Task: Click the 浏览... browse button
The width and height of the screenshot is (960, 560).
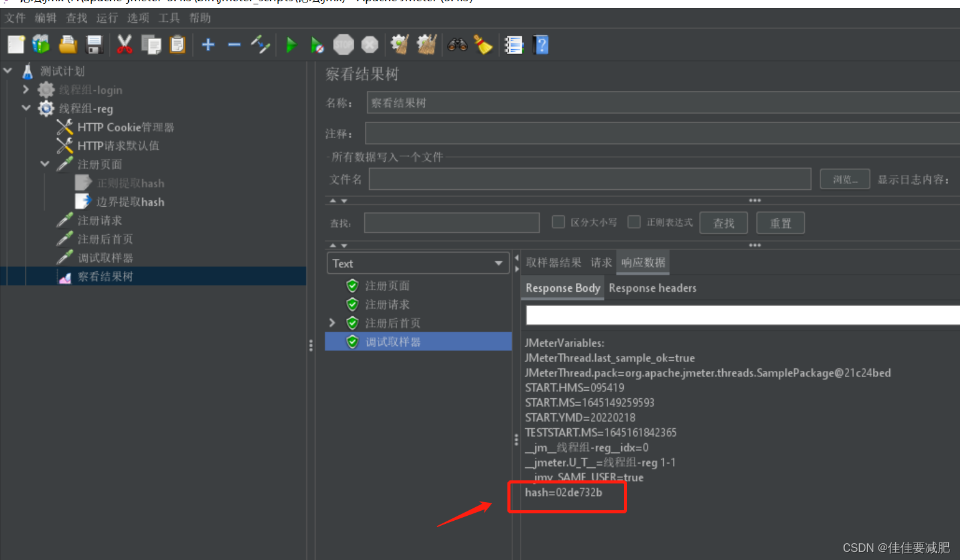Action: point(845,179)
